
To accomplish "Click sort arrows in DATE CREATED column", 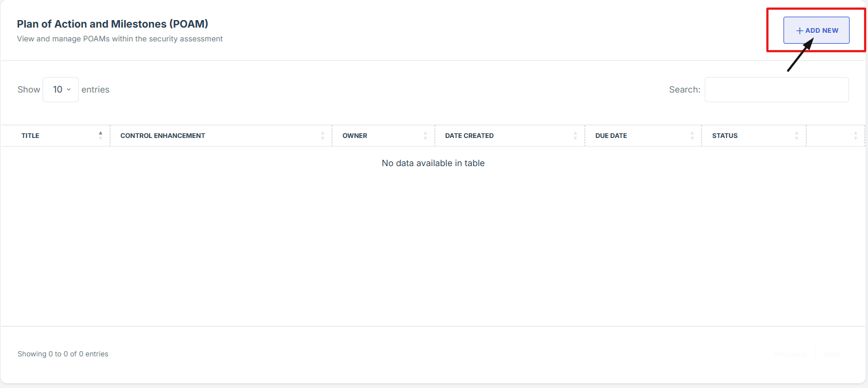I will (x=575, y=136).
